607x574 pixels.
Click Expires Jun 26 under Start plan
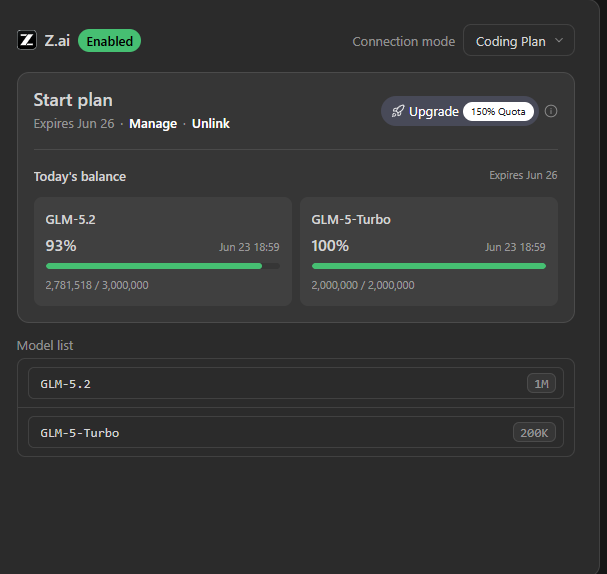pos(74,124)
